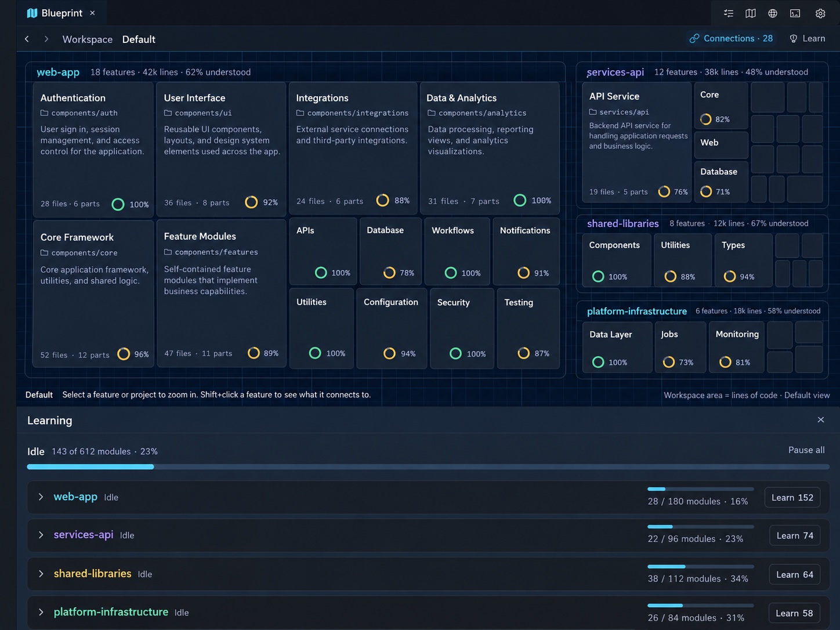Click the Authentication folder icon for components/auth
The image size is (840, 630).
(44, 113)
